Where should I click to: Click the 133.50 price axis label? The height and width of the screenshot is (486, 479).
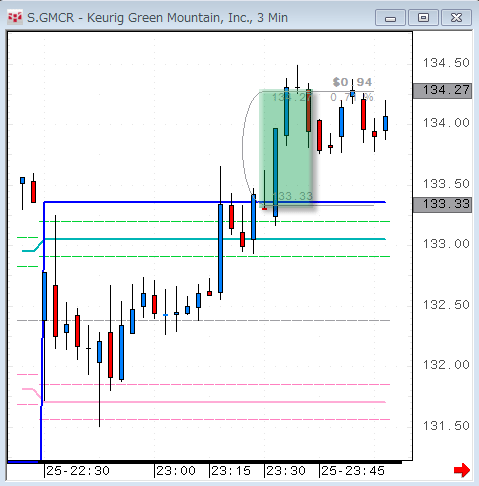(x=446, y=184)
